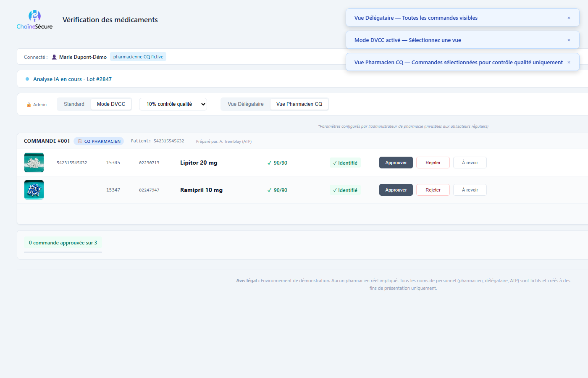Click the ChaîneSécure logo
Image resolution: width=588 pixels, height=378 pixels.
click(34, 20)
